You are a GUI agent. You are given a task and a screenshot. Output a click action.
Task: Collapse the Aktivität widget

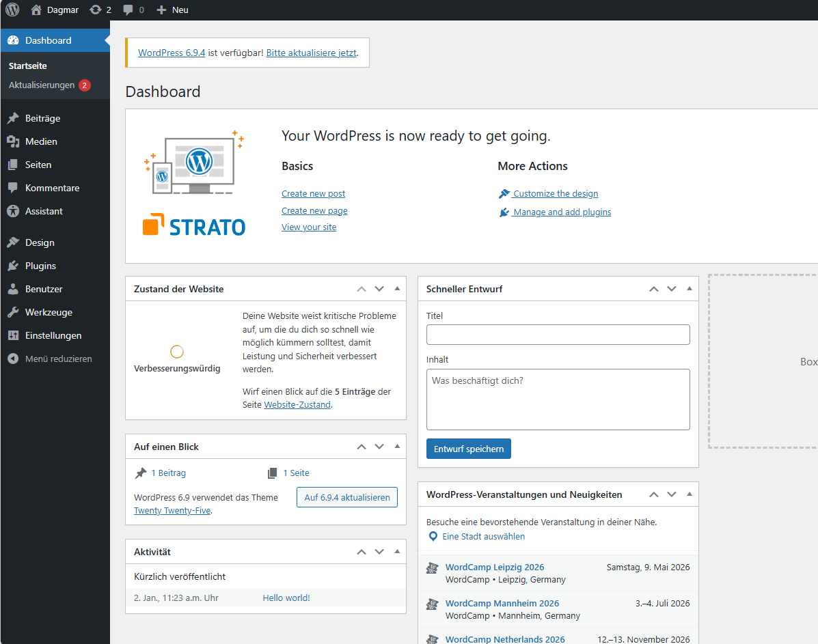pyautogui.click(x=397, y=551)
